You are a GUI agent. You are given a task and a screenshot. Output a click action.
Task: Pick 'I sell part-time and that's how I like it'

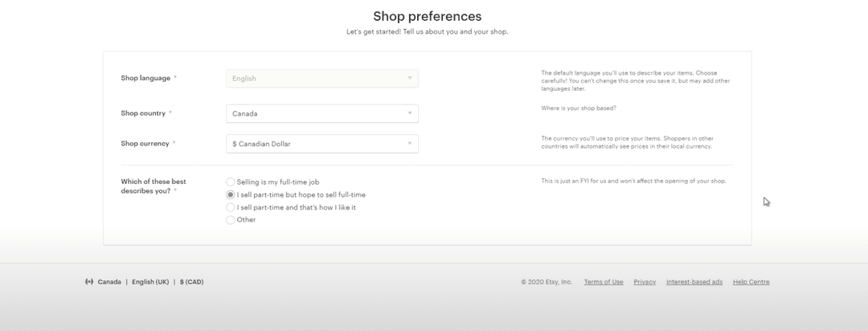[231, 207]
